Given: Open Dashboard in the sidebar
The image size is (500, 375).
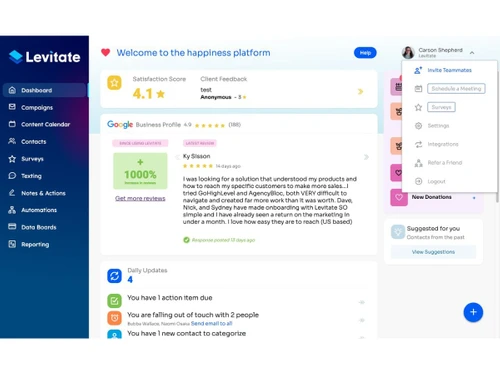Looking at the screenshot, I should tap(44, 90).
